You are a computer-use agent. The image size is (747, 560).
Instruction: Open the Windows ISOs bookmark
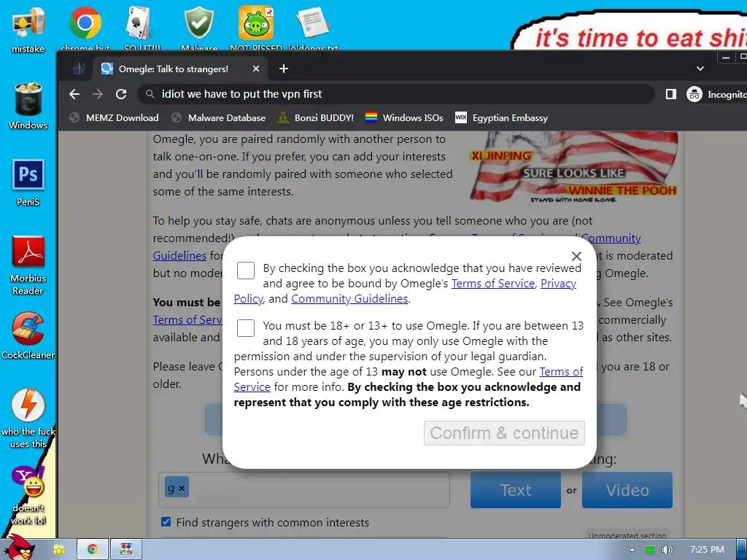point(404,117)
